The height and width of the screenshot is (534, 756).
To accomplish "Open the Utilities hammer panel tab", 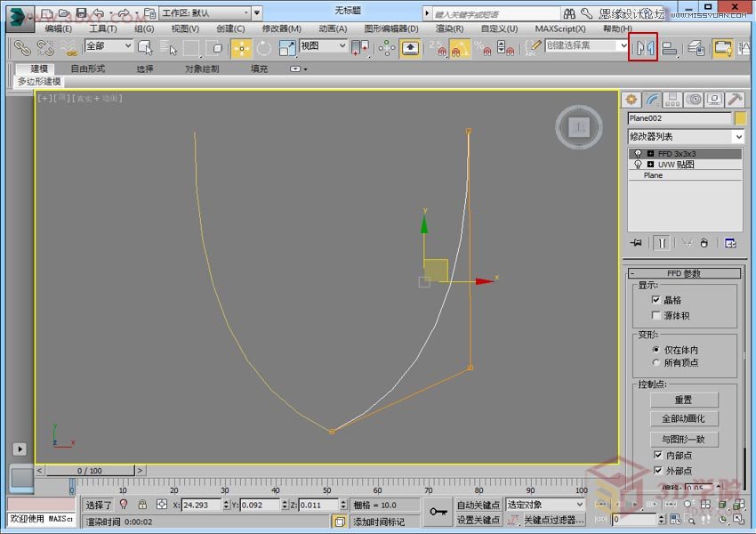I will click(736, 100).
